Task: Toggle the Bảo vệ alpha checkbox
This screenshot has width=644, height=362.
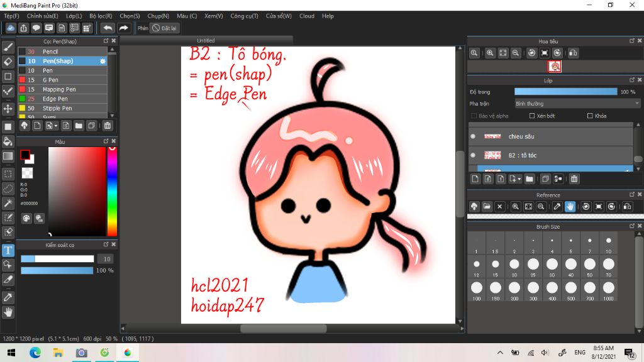Action: click(x=474, y=116)
